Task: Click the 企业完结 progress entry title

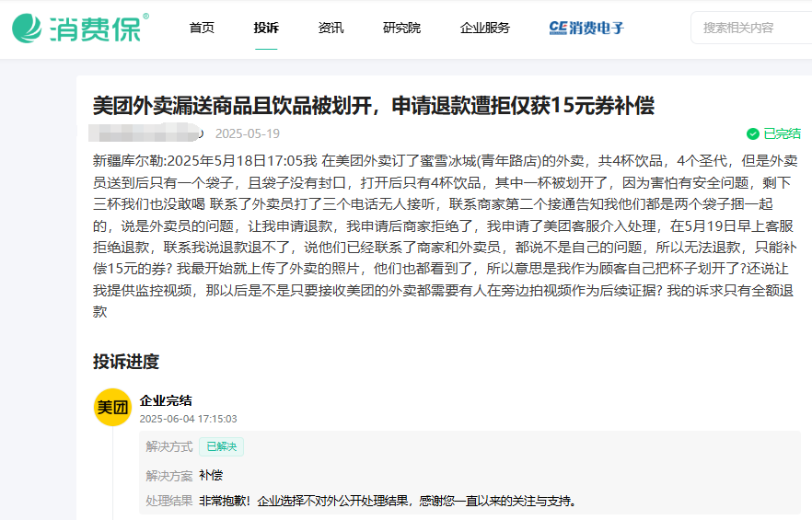Action: (166, 400)
